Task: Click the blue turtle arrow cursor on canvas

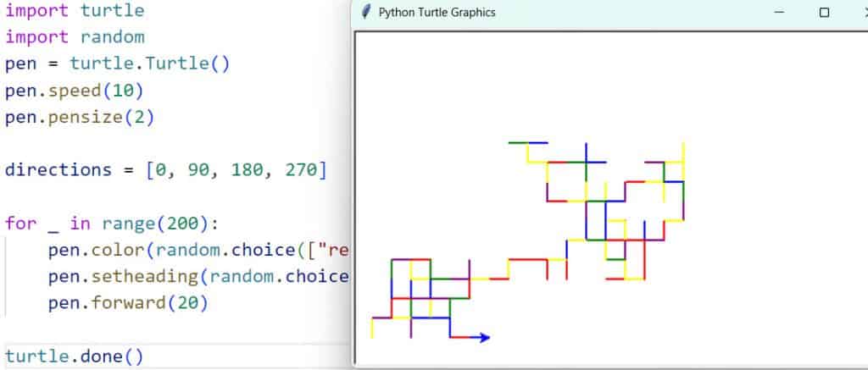Action: (482, 338)
